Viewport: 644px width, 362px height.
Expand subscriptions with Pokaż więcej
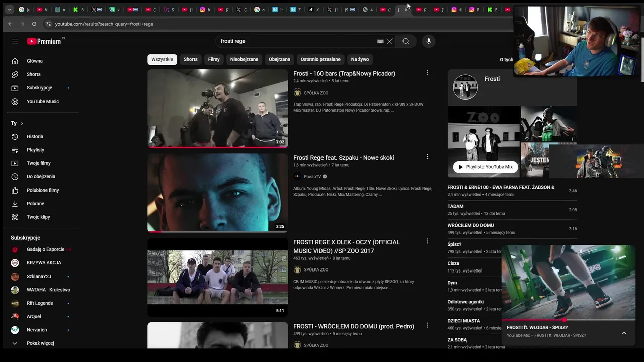point(40,343)
